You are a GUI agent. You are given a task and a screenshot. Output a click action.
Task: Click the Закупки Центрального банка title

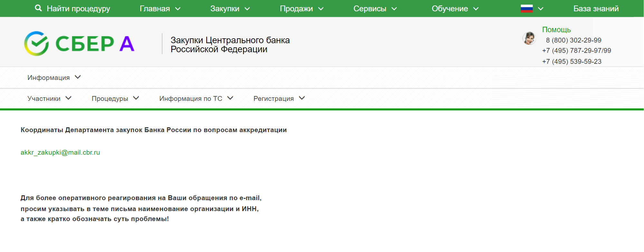230,44
